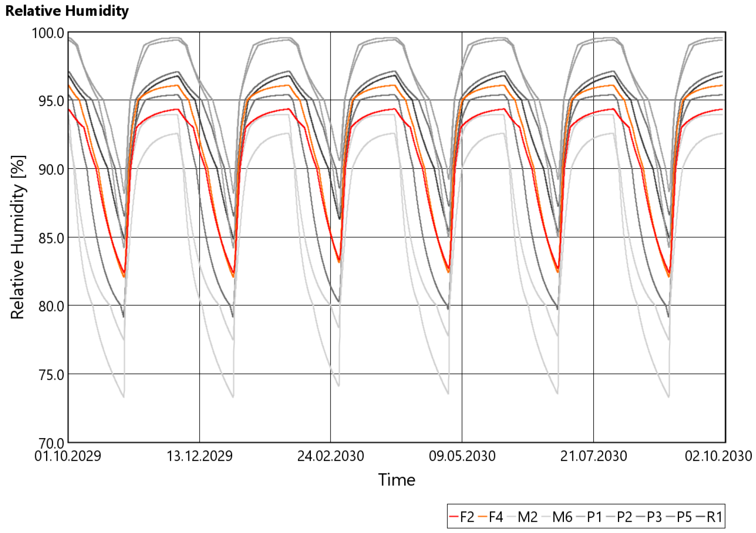Click the M2 legend entry

point(522,517)
